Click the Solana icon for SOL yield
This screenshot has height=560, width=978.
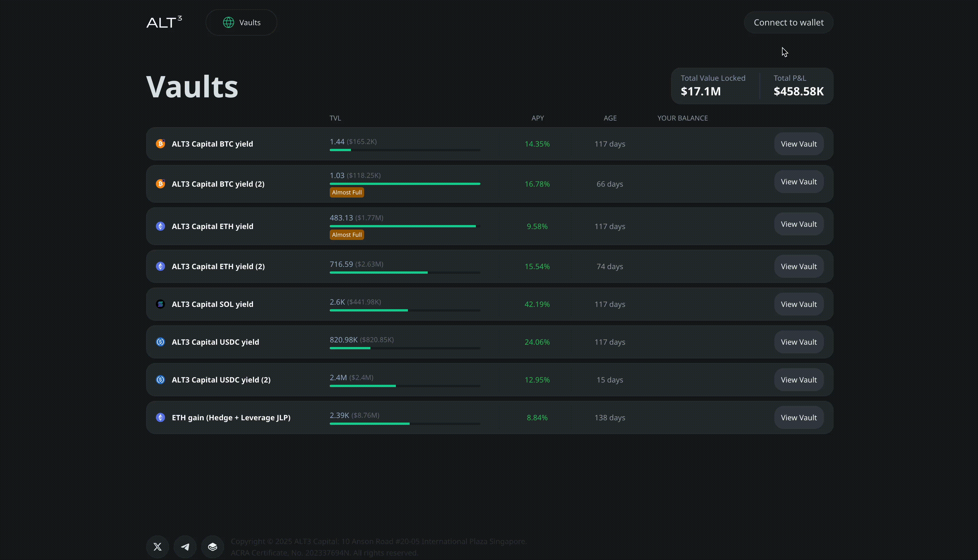tap(160, 304)
